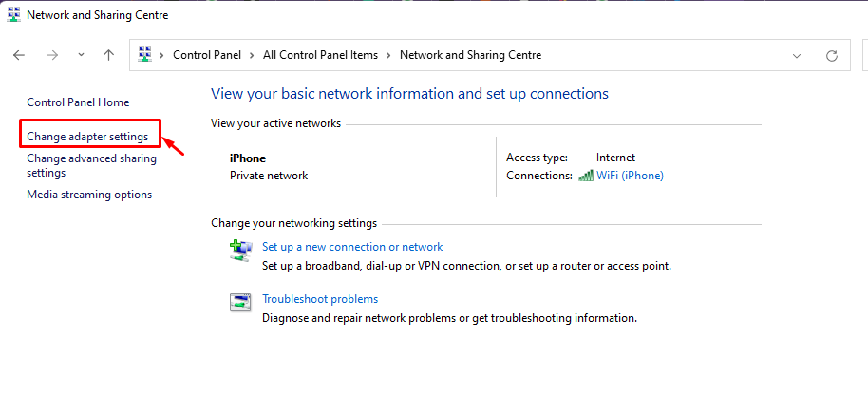Go up one level with the Up arrow
This screenshot has height=409, width=868.
pyautogui.click(x=109, y=55)
